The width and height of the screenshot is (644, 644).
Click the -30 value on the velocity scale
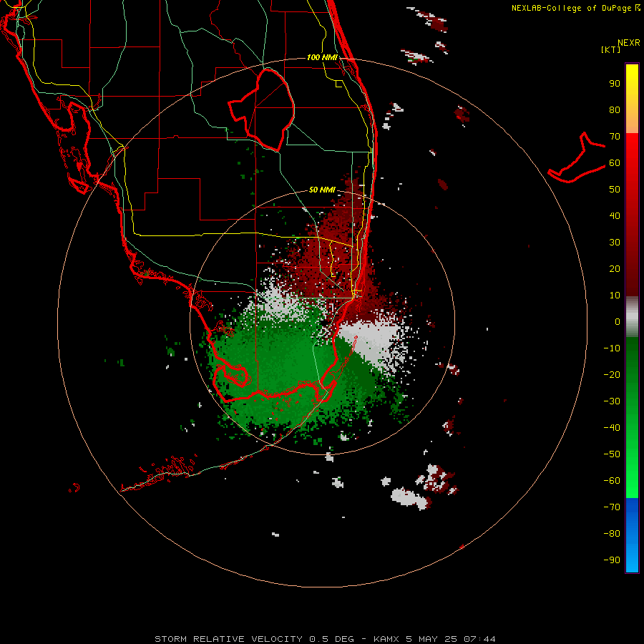612,401
